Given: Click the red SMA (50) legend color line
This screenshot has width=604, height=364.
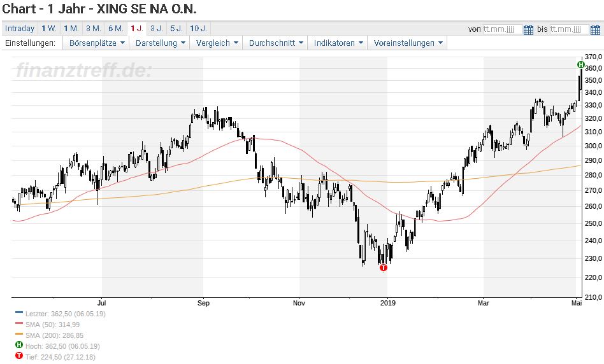Looking at the screenshot, I should [x=19, y=323].
